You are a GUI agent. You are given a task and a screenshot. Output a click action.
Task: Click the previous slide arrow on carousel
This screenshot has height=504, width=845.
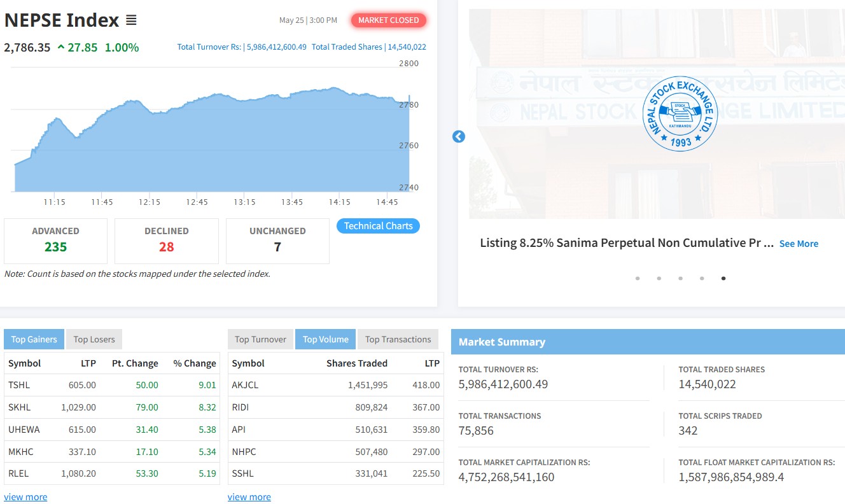coord(459,137)
